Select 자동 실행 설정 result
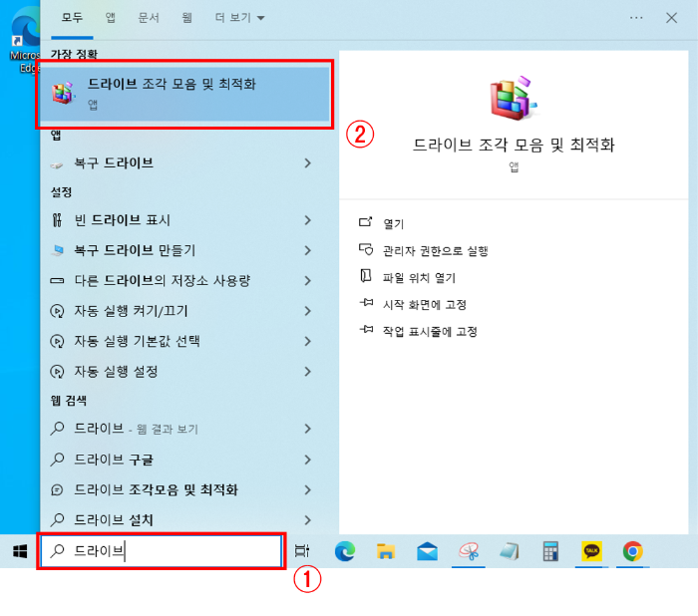The width and height of the screenshot is (698, 616). tap(116, 372)
